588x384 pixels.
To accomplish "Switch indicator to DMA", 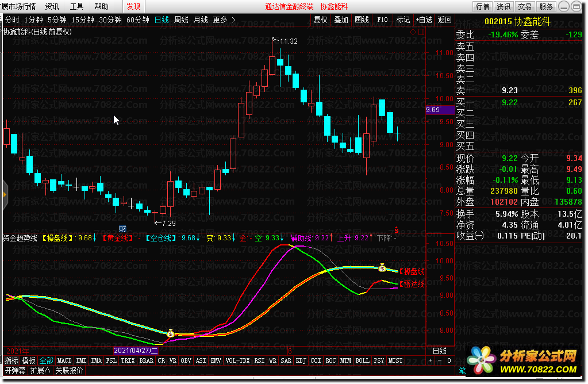I will tap(97, 360).
